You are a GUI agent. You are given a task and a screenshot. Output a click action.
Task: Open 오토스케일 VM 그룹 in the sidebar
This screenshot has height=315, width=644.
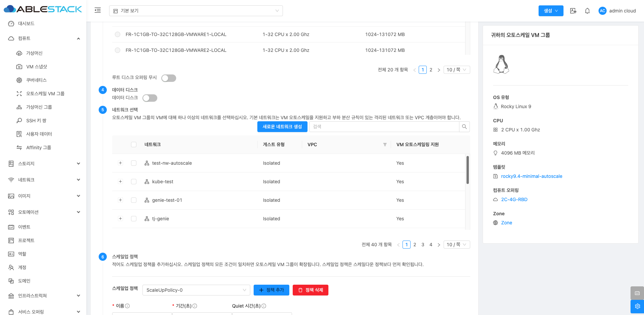[45, 94]
